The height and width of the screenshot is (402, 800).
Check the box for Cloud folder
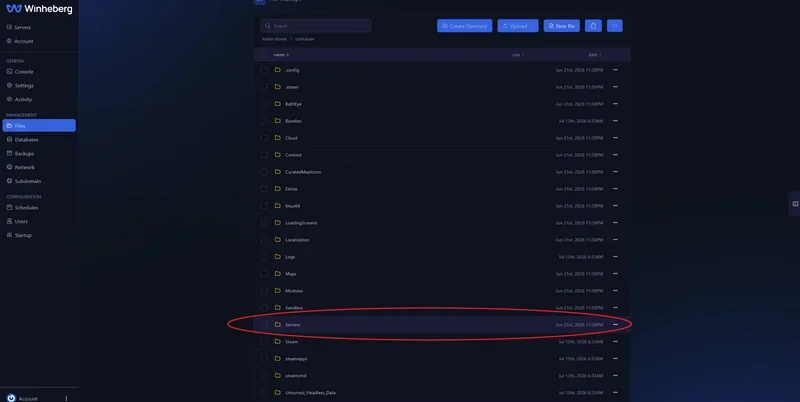coord(264,138)
